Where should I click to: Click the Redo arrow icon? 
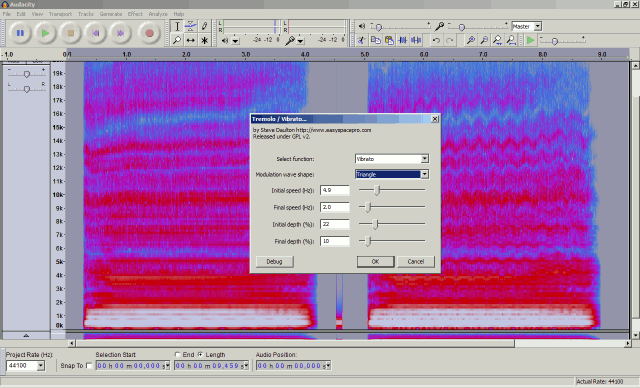click(x=449, y=40)
